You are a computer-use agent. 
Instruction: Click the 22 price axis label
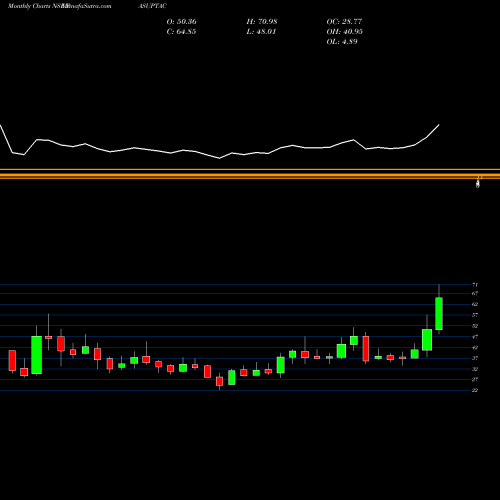tap(475, 390)
